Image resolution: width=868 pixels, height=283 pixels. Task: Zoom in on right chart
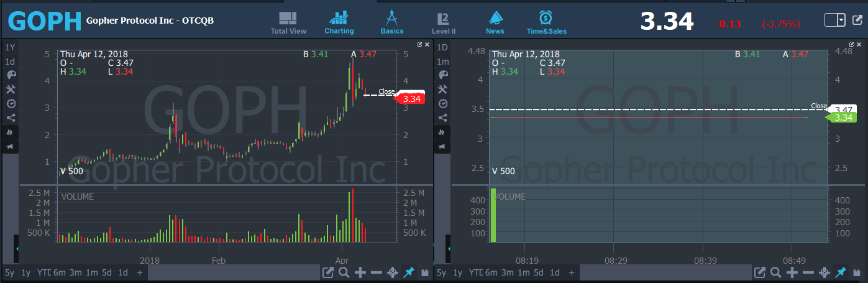click(792, 272)
